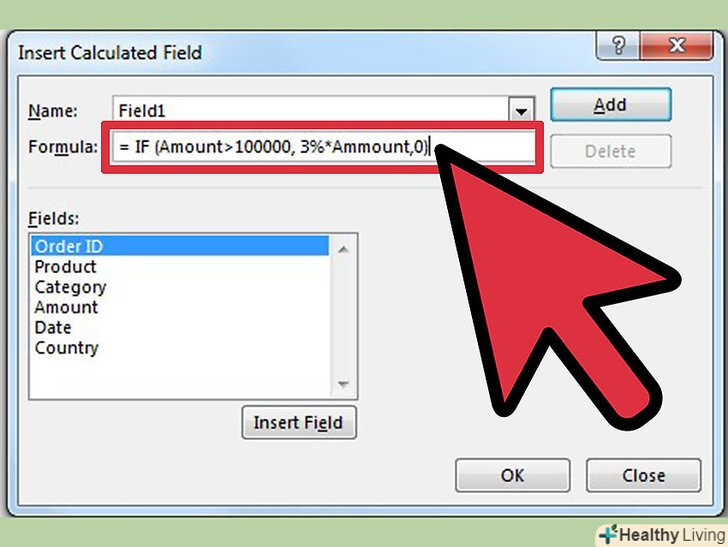Open the Name dropdown arrow
The image size is (728, 547).
click(x=521, y=111)
